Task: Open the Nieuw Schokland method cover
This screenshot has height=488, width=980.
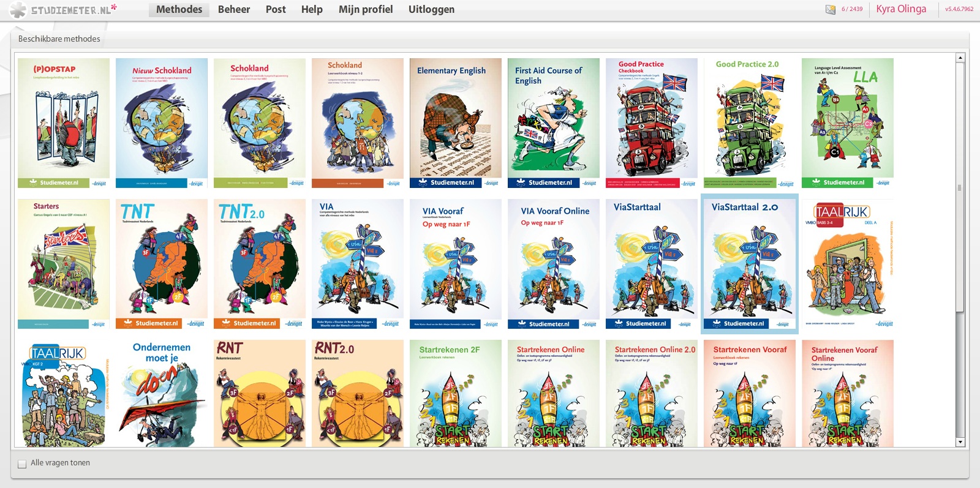Action: point(162,123)
